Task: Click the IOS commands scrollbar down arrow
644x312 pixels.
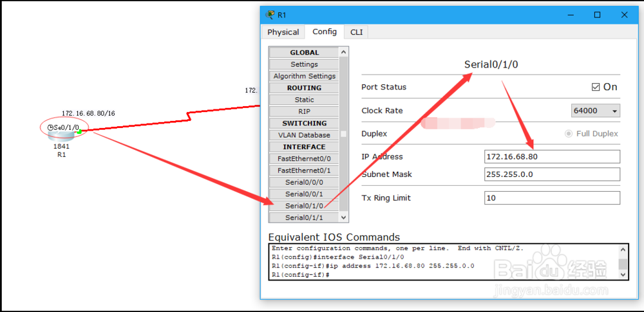Action: 623,274
